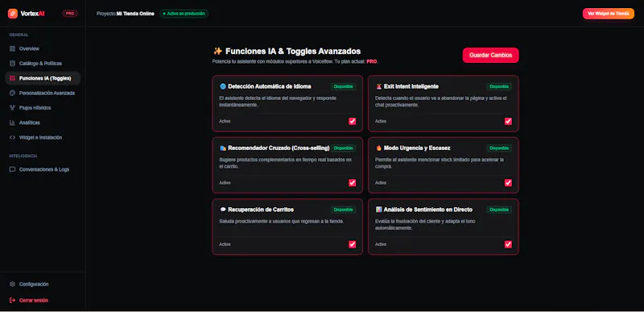
Task: Click Activo label on Recuperación de Carritos card
Action: coord(225,244)
